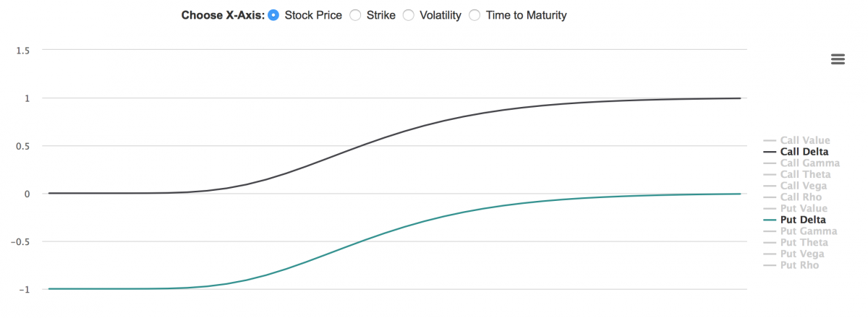Enable Call Gamma in the legend
Image resolution: width=868 pixels, height=318 pixels.
(810, 163)
